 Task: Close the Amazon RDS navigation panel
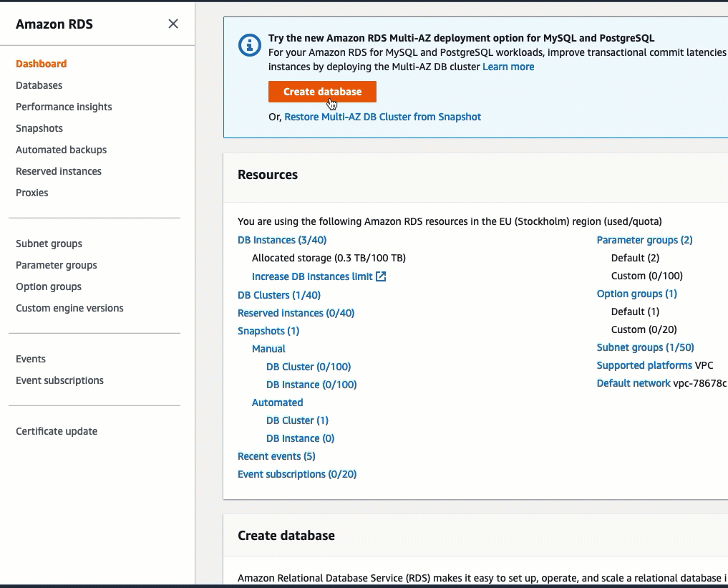pyautogui.click(x=173, y=24)
